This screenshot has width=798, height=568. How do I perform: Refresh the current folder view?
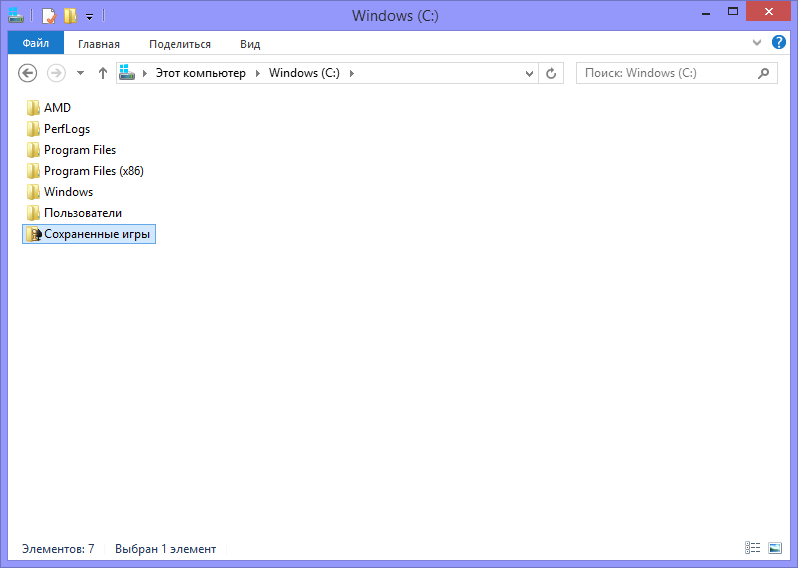point(551,73)
